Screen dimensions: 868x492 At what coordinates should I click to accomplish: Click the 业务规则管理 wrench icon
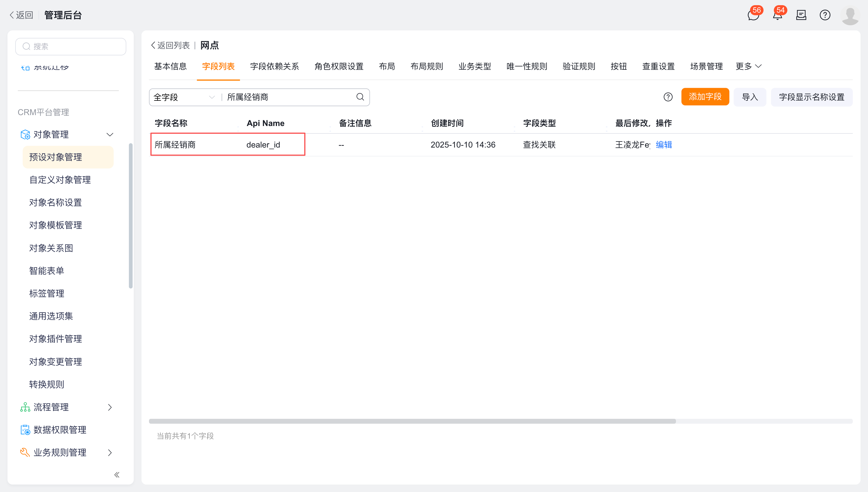tap(25, 452)
